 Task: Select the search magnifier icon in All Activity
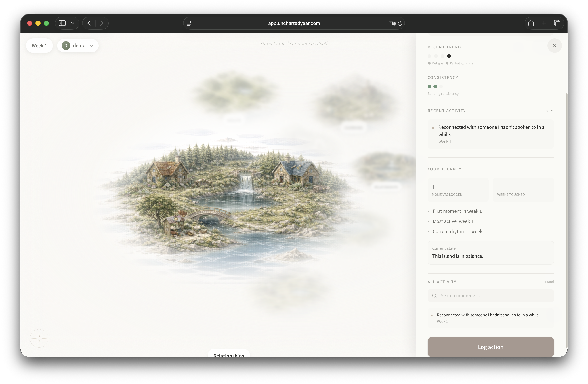434,295
